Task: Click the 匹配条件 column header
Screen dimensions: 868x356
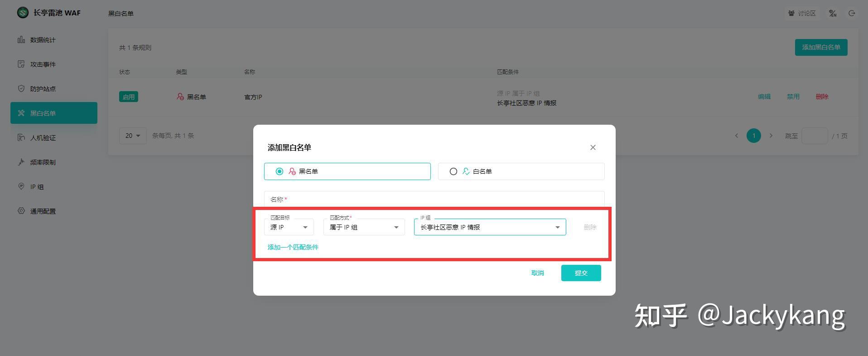Action: click(508, 72)
